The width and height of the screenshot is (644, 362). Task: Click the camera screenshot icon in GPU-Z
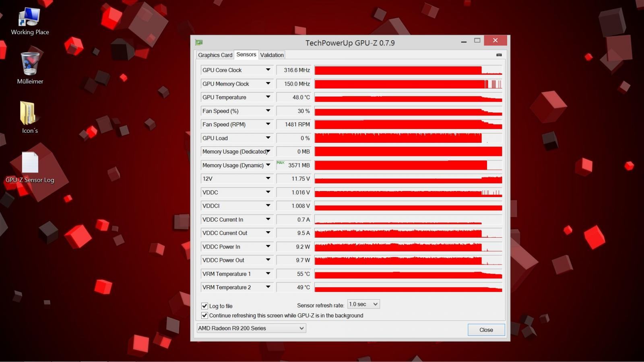[x=499, y=55]
